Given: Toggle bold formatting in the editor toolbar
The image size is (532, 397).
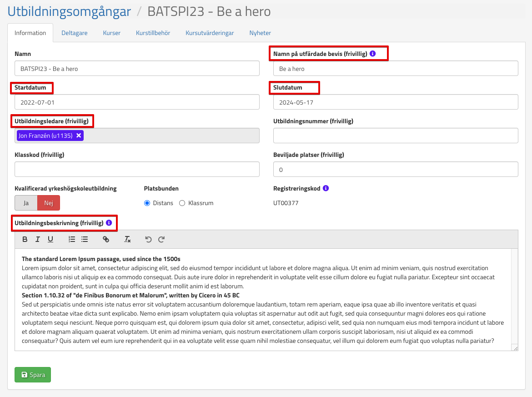Looking at the screenshot, I should pyautogui.click(x=25, y=239).
